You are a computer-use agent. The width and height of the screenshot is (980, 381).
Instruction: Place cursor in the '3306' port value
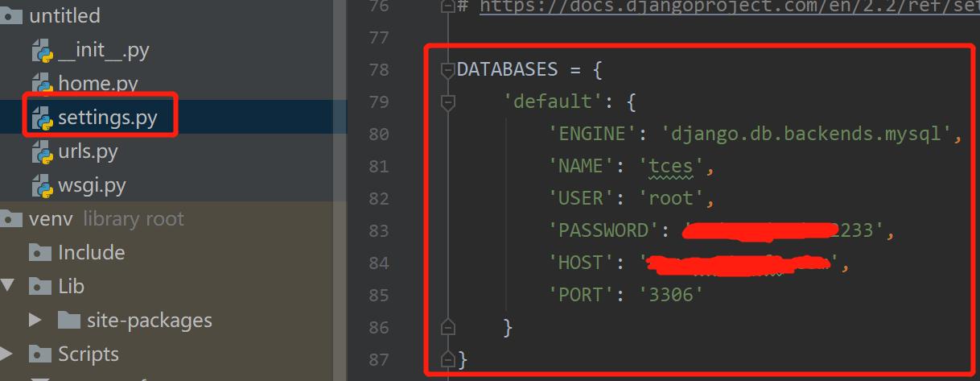[671, 296]
